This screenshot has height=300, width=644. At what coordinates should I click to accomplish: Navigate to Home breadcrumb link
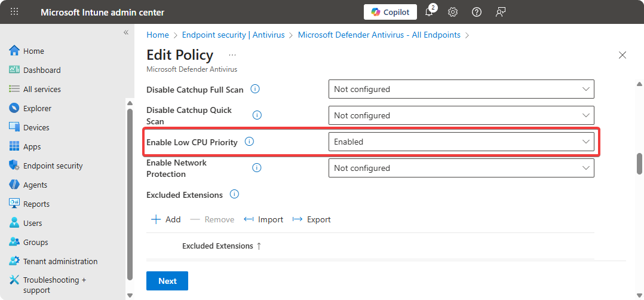[158, 35]
